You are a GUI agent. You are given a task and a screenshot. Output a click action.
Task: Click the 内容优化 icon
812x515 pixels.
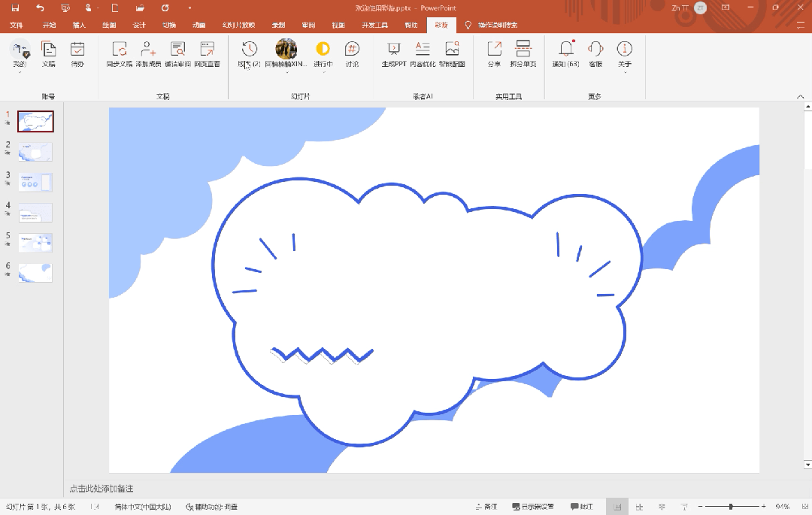pos(423,54)
